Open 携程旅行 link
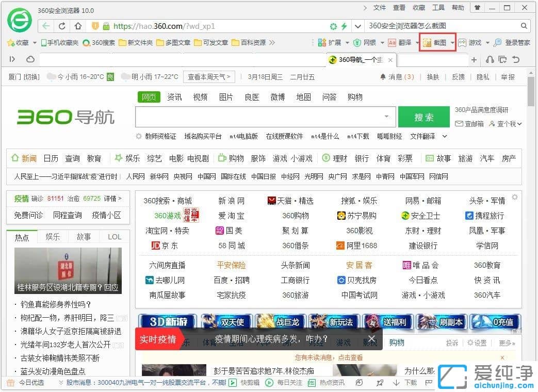 coord(484,216)
